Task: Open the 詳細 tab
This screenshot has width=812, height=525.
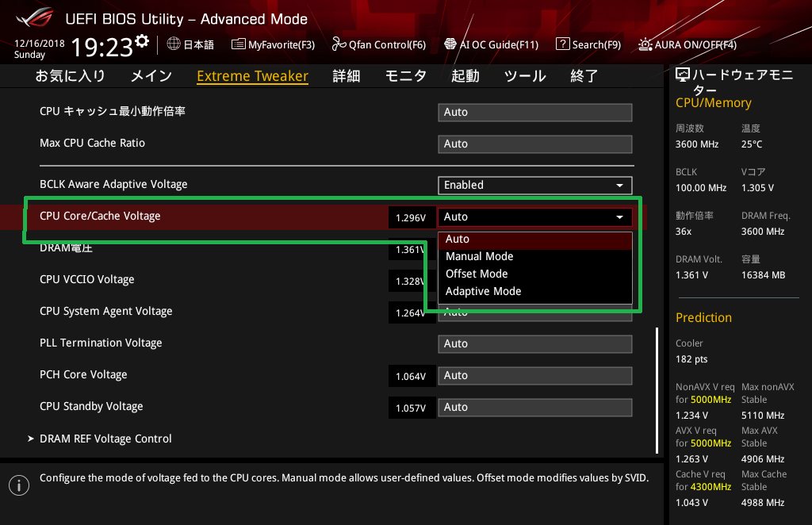Action: point(347,76)
